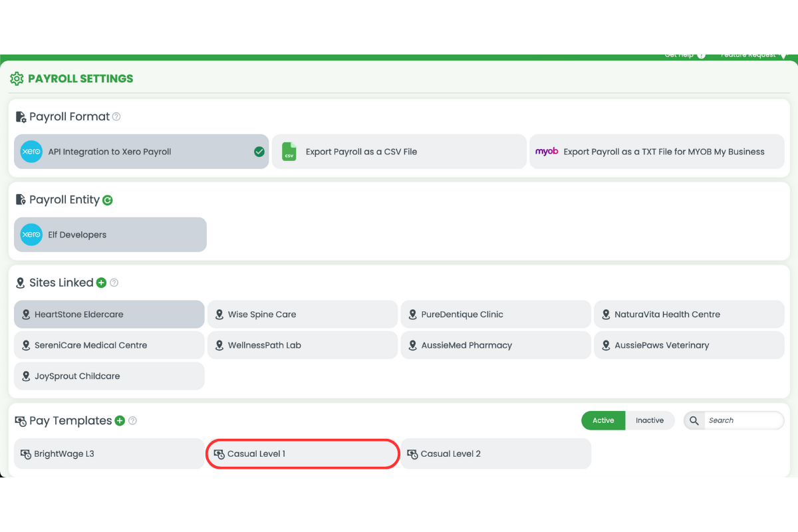Click the Xero icon on API Integration option

tap(31, 152)
